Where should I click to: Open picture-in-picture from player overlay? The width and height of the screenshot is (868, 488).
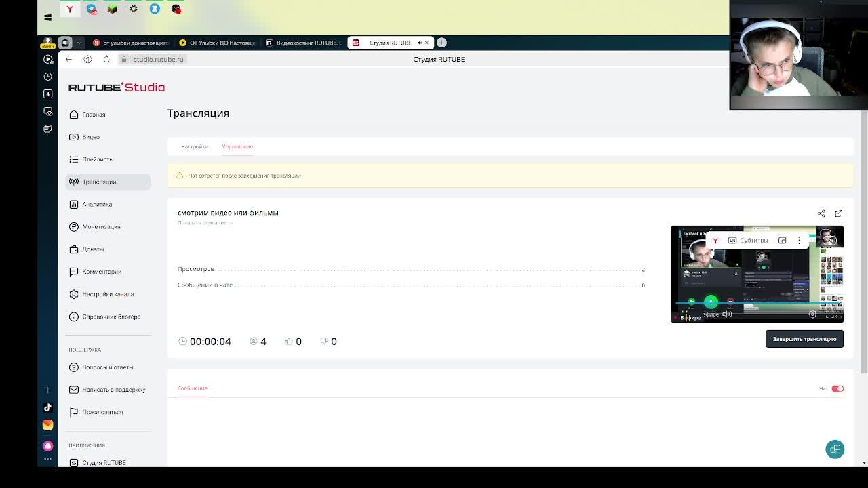pyautogui.click(x=782, y=241)
